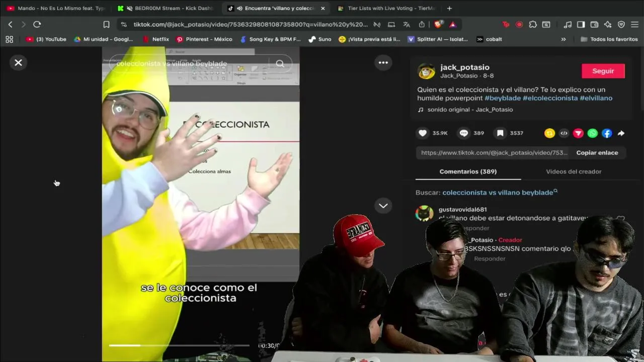Screen dimensions: 644x362
Task: Open more share options arrow
Action: point(621,133)
